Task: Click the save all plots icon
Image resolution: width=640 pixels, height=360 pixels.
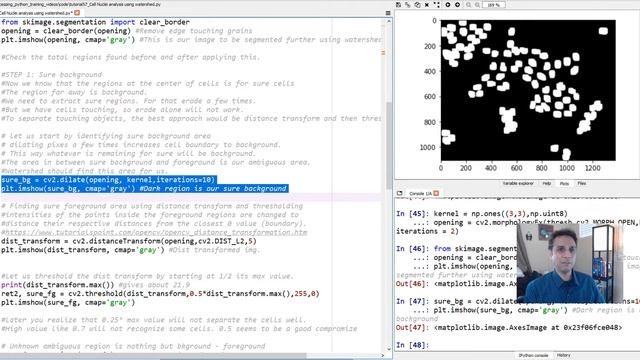Action: (x=408, y=4)
